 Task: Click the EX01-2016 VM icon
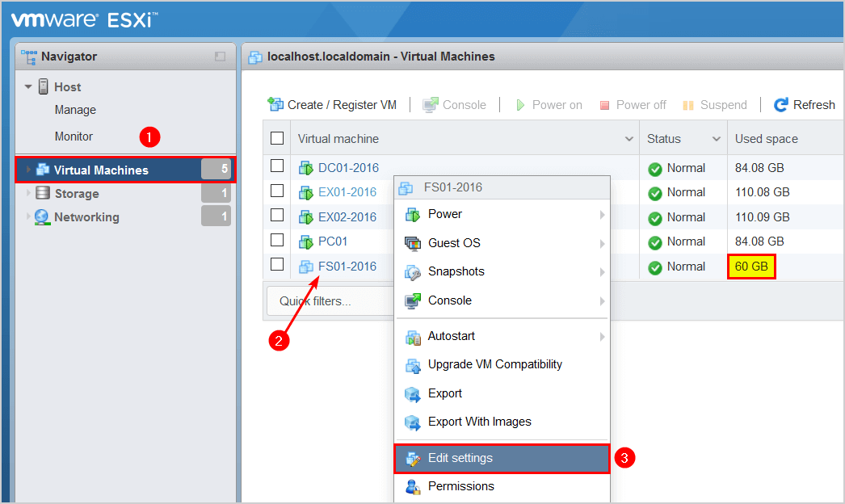click(x=306, y=192)
